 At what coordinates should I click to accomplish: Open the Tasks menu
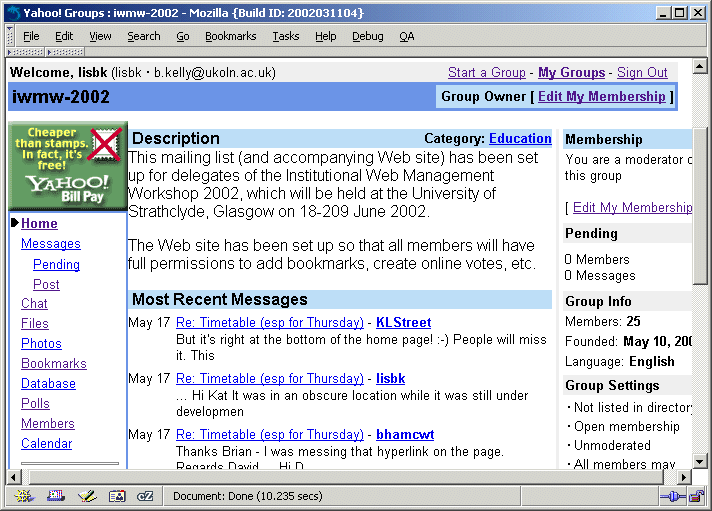click(286, 36)
